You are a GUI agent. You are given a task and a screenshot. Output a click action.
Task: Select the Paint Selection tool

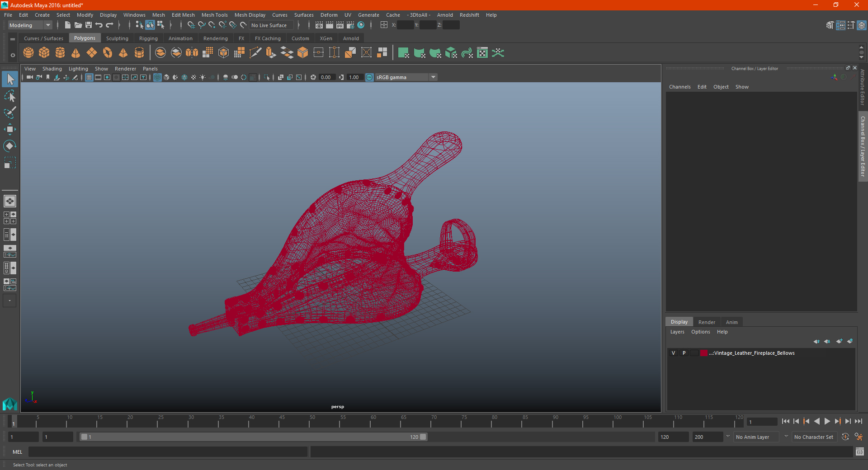point(10,113)
